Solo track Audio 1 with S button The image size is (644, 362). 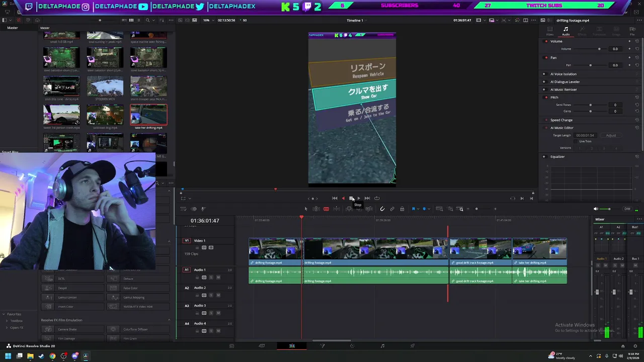tap(211, 278)
